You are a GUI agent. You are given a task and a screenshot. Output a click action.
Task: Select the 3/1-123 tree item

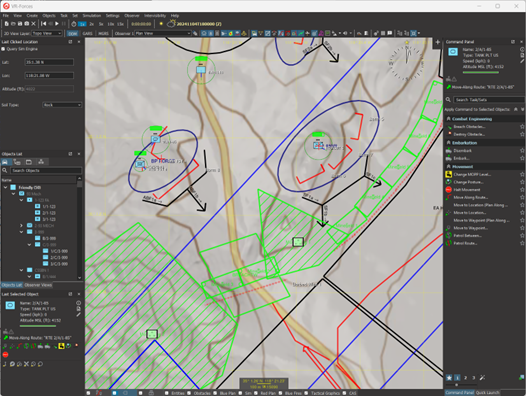click(x=49, y=219)
